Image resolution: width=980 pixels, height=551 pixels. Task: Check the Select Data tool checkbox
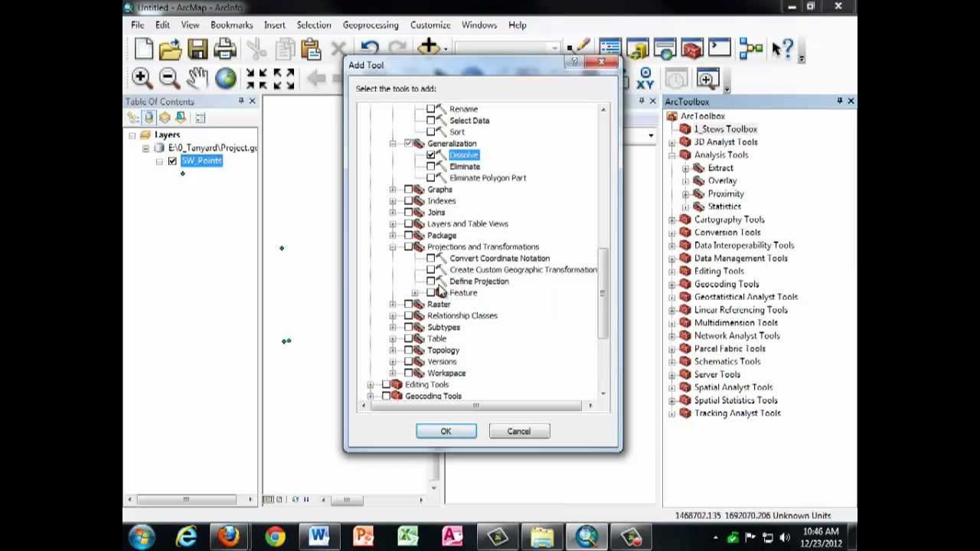(x=430, y=120)
